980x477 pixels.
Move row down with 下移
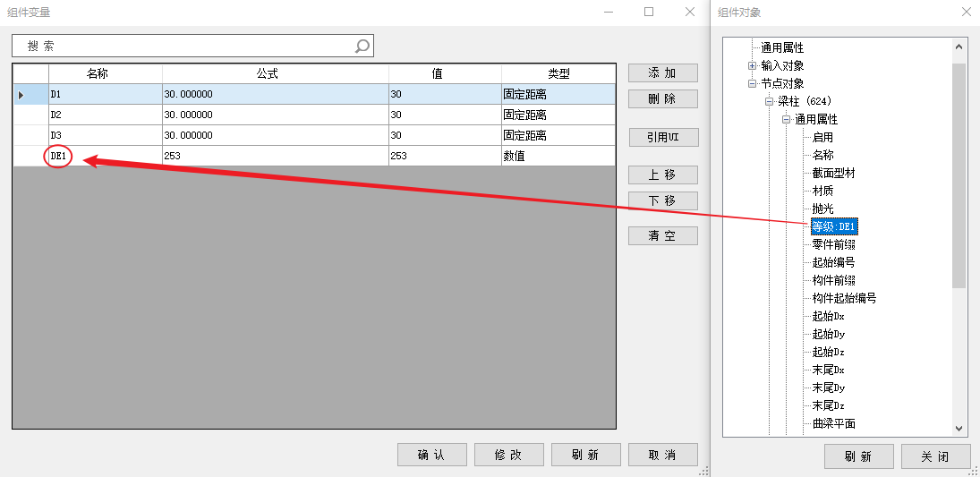coord(662,200)
